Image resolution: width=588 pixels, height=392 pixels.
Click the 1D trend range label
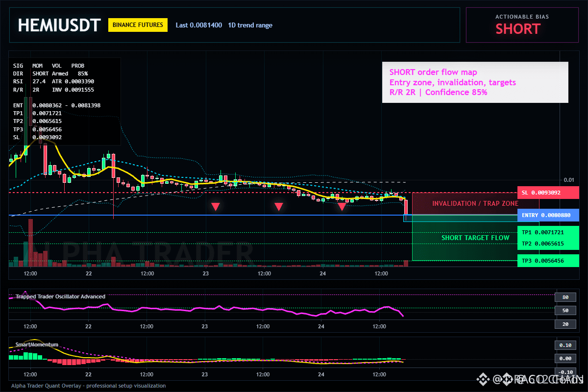click(x=250, y=25)
